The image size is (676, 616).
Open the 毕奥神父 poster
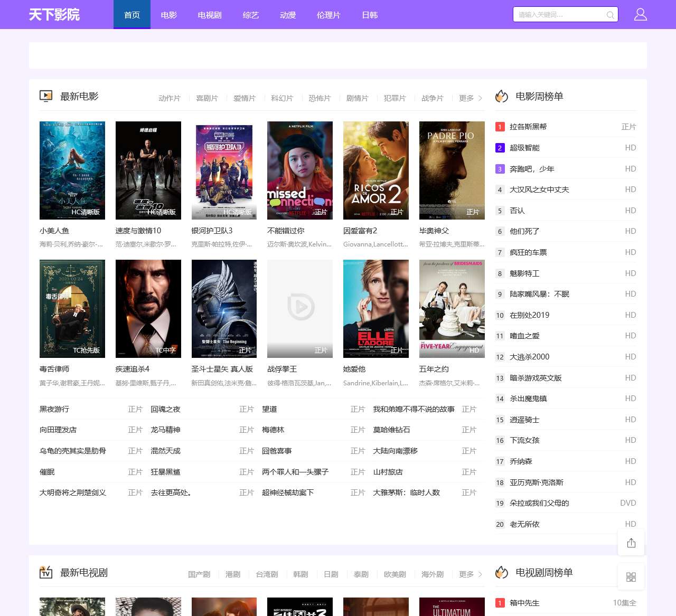[452, 170]
